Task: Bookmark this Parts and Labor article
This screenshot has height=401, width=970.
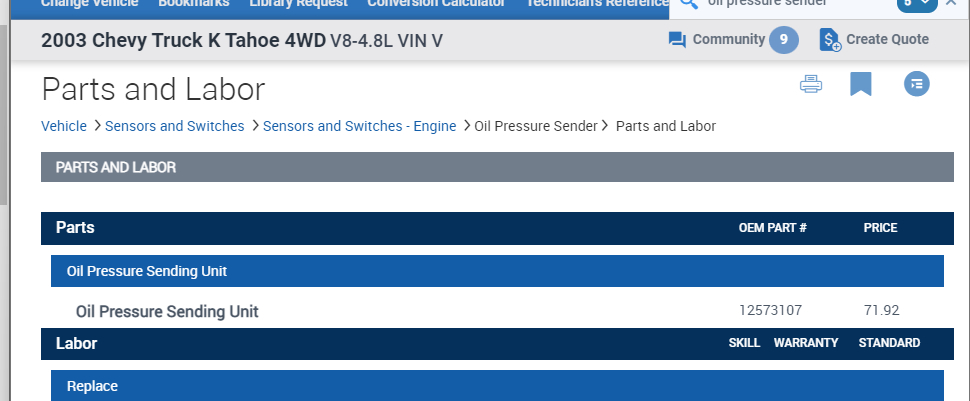Action: coord(860,85)
